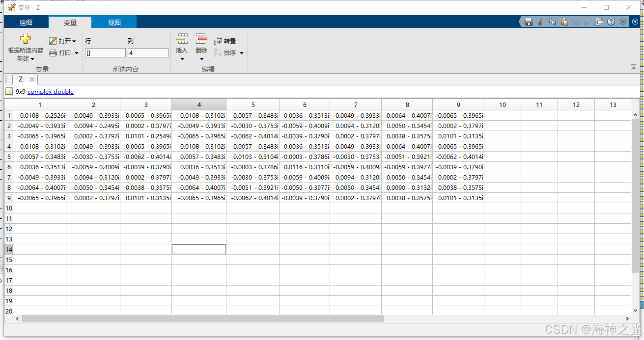Click the green 插入 insert rows icon
Screen dimensions: 644x340
(182, 39)
